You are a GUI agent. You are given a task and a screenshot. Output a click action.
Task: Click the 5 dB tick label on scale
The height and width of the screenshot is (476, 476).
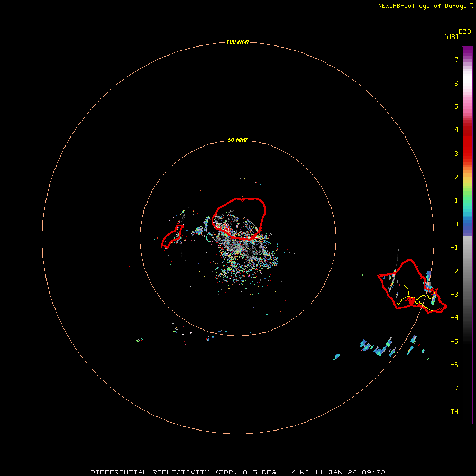[456, 106]
